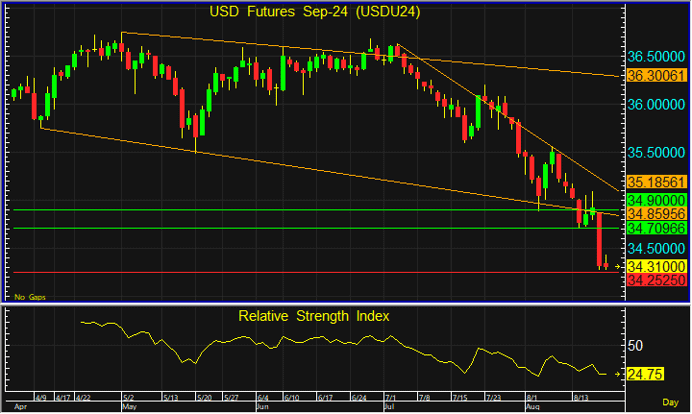The height and width of the screenshot is (414, 692).
Task: Click the May month label on time axis
Action: [x=128, y=408]
